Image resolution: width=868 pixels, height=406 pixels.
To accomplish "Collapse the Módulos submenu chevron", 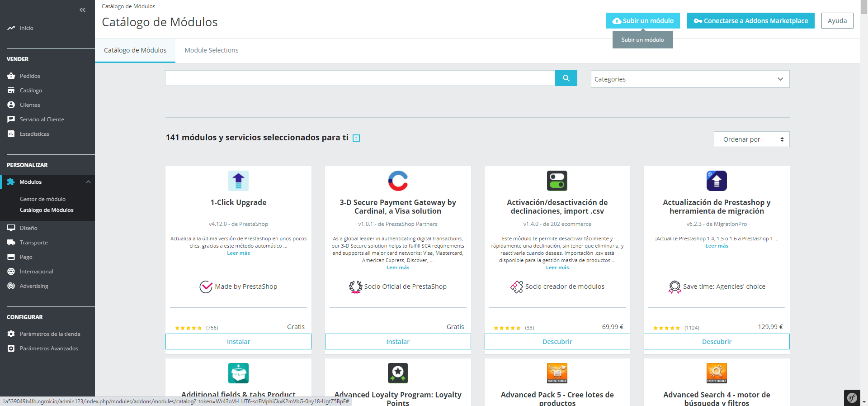I will point(88,182).
